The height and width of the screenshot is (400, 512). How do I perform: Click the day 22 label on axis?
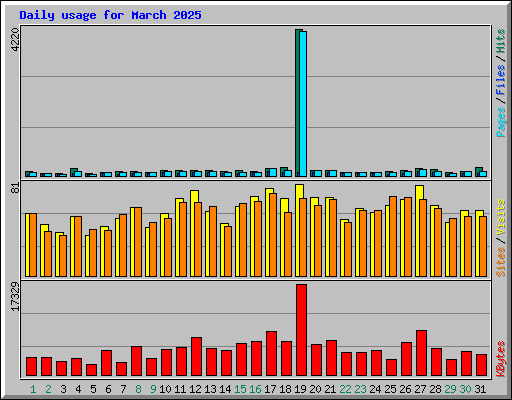pyautogui.click(x=345, y=389)
